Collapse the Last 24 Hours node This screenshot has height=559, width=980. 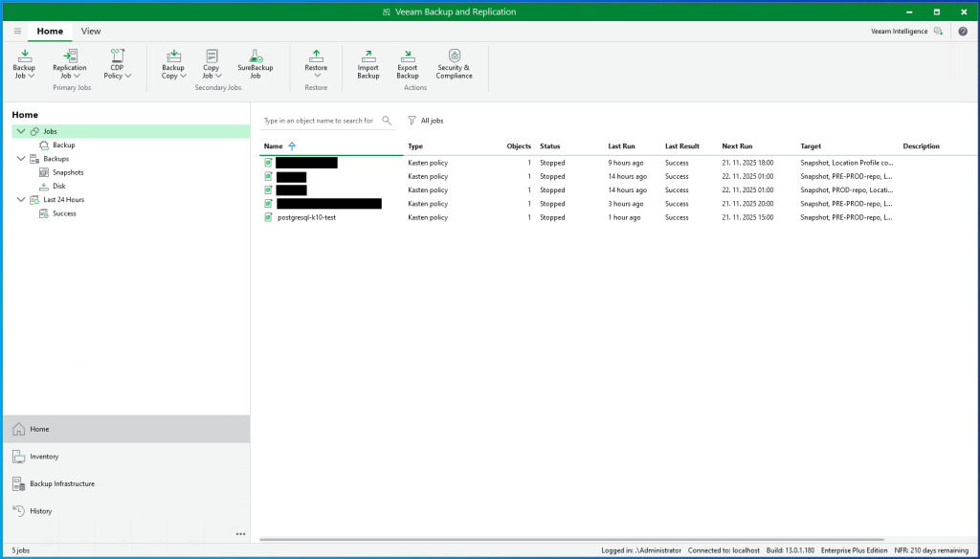21,200
